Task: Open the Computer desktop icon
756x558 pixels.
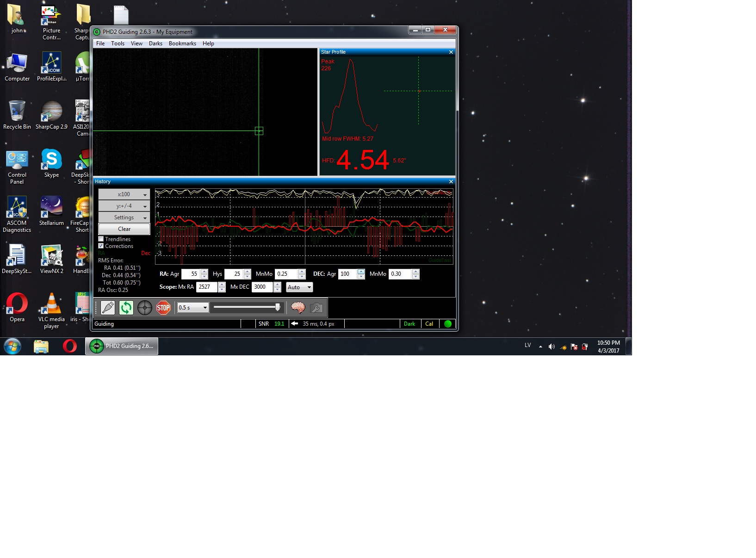Action: [x=17, y=67]
